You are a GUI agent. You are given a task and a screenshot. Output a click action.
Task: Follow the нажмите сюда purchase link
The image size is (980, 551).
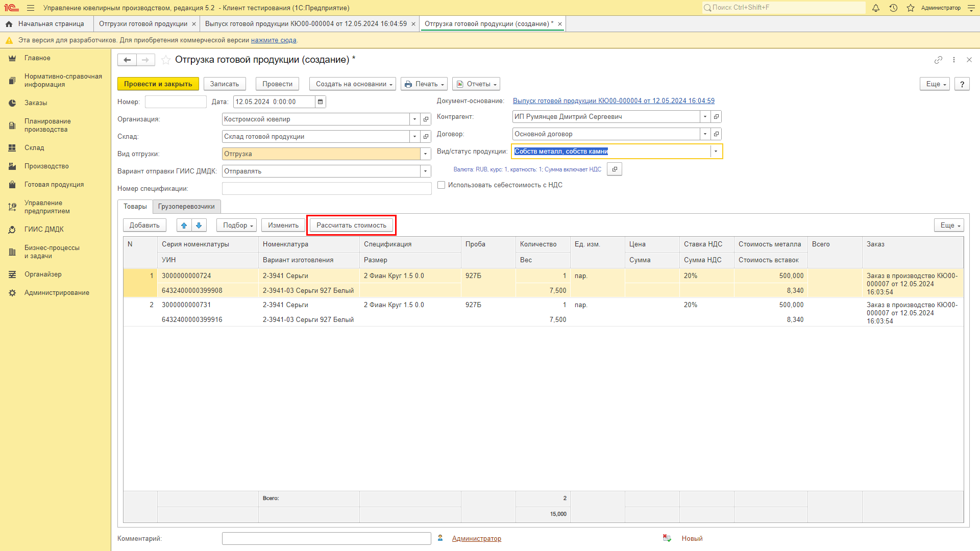pyautogui.click(x=274, y=40)
